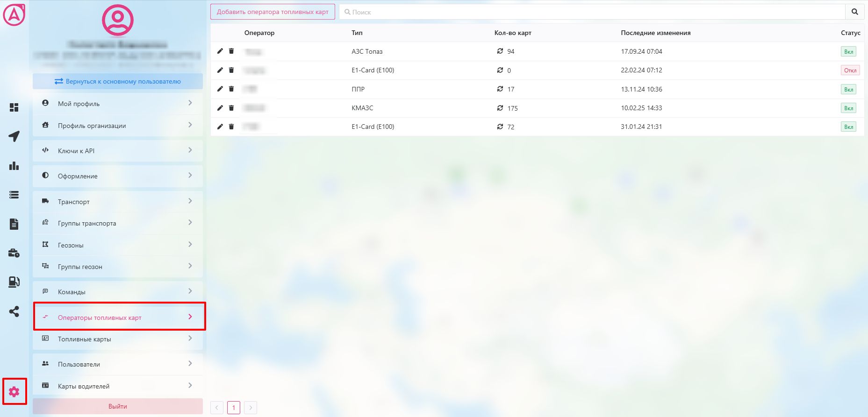
Task: Sort by the Оператор column header
Action: pyautogui.click(x=259, y=33)
